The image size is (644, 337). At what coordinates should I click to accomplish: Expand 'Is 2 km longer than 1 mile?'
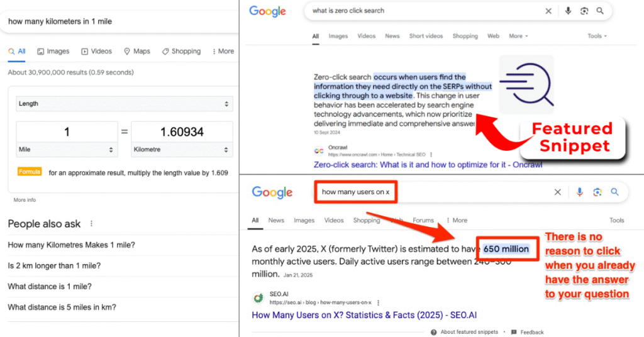point(123,266)
